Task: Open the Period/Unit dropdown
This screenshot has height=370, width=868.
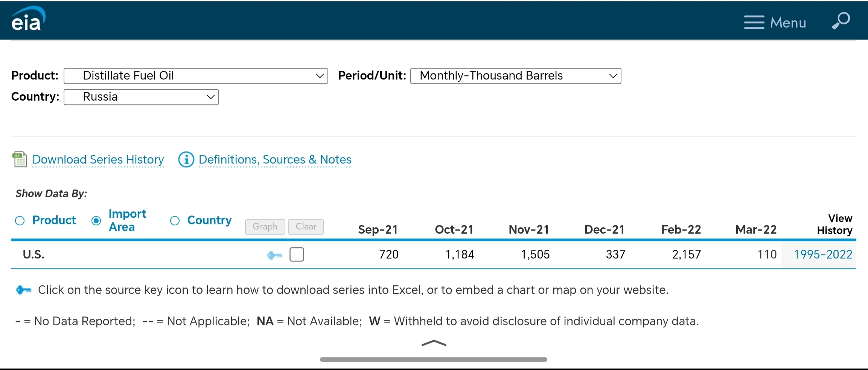Action: [516, 76]
